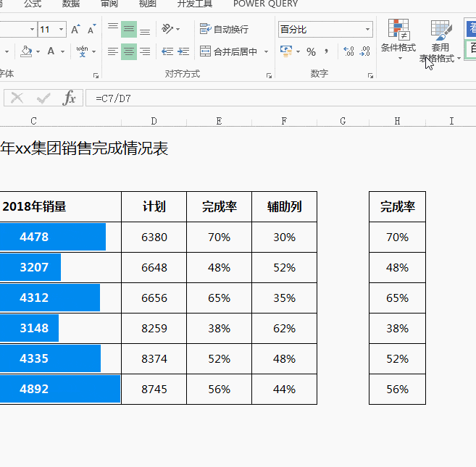Apply percent style with % icon

click(x=311, y=52)
